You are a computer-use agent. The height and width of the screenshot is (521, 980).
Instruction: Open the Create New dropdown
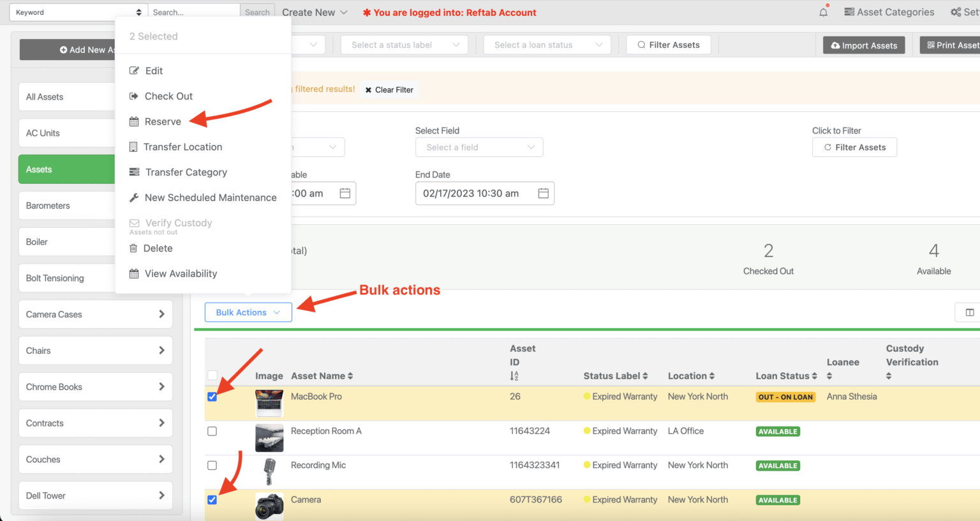pyautogui.click(x=315, y=11)
